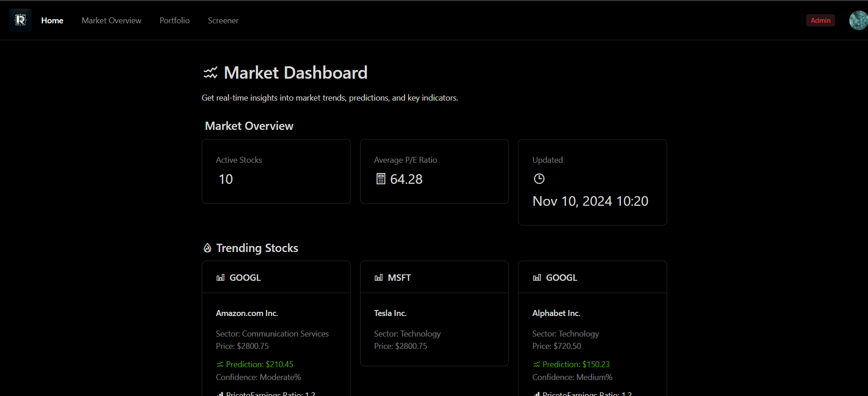This screenshot has height=396, width=868.
Task: Click the MSFT ticker header
Action: click(x=399, y=278)
